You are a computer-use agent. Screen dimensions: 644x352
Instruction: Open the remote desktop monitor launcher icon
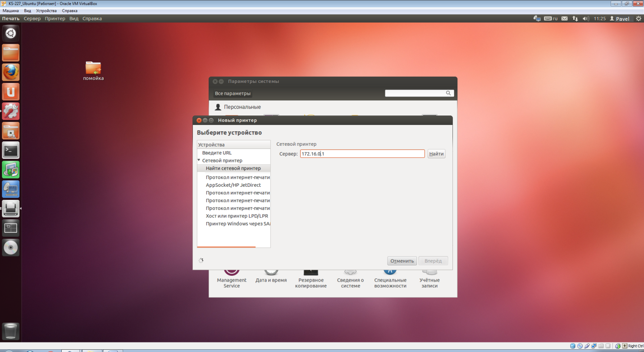[11, 189]
